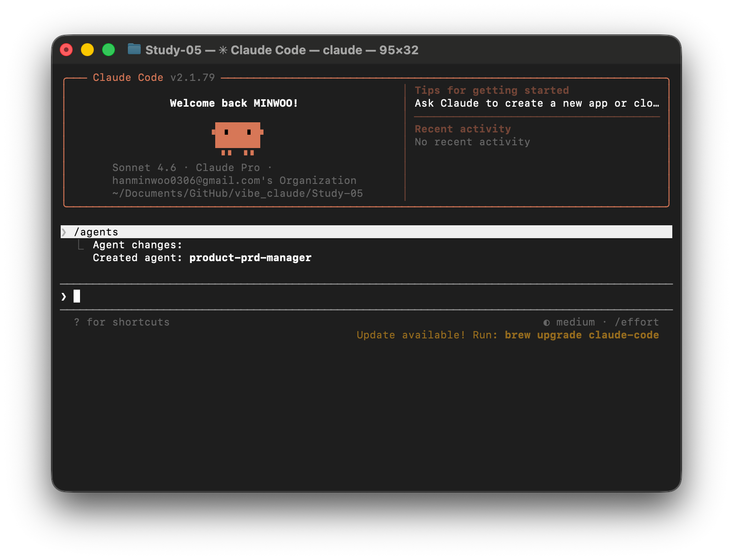The width and height of the screenshot is (733, 560).
Task: Click the Claude pixel mascot logo
Action: [x=237, y=138]
